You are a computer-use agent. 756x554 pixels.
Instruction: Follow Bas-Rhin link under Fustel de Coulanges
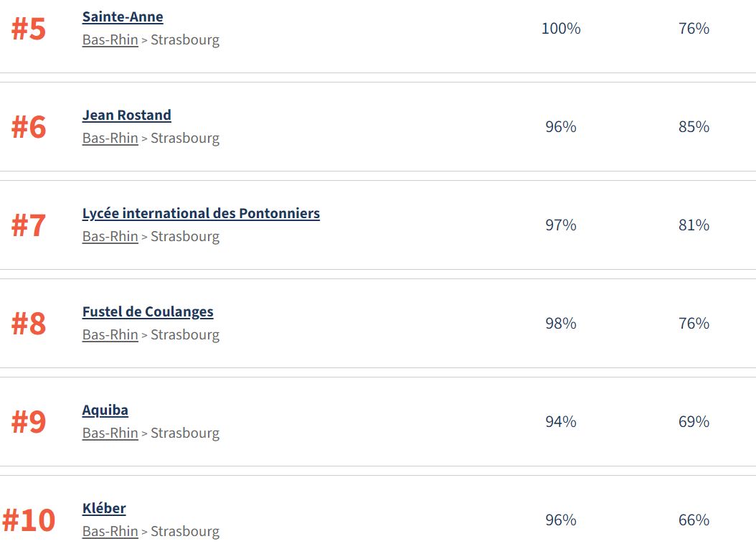[x=110, y=335]
